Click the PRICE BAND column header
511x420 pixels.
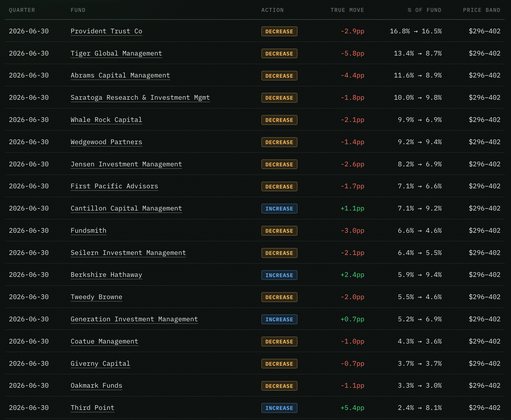coord(482,10)
